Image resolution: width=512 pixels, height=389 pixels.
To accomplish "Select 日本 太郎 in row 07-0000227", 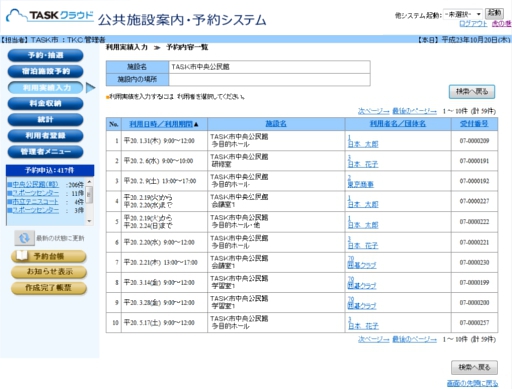I will (x=363, y=205).
